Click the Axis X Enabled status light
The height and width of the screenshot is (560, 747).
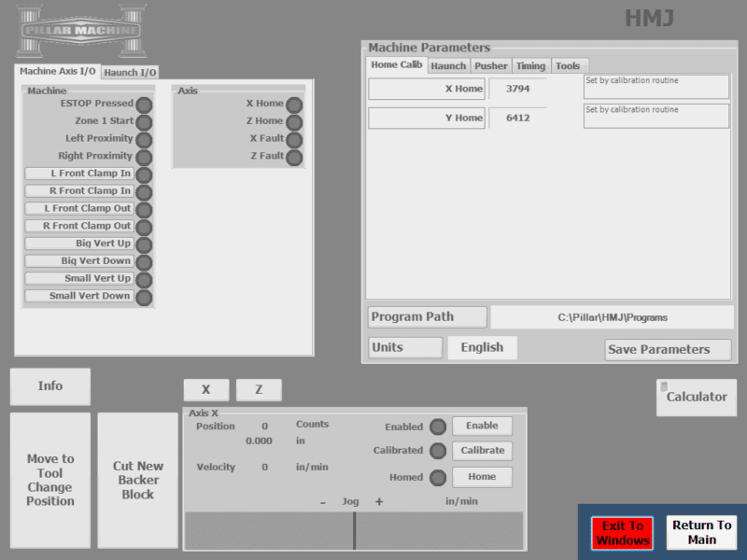pos(437,427)
